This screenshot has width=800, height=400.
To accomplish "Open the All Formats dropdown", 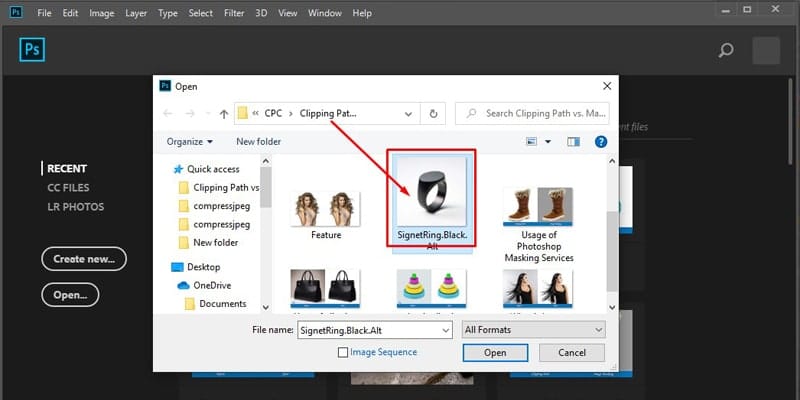I will (x=533, y=330).
